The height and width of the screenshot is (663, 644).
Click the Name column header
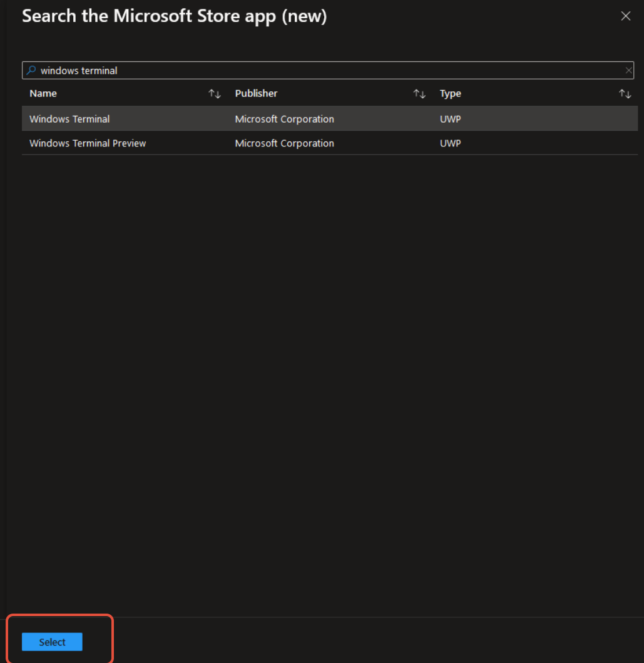click(43, 93)
